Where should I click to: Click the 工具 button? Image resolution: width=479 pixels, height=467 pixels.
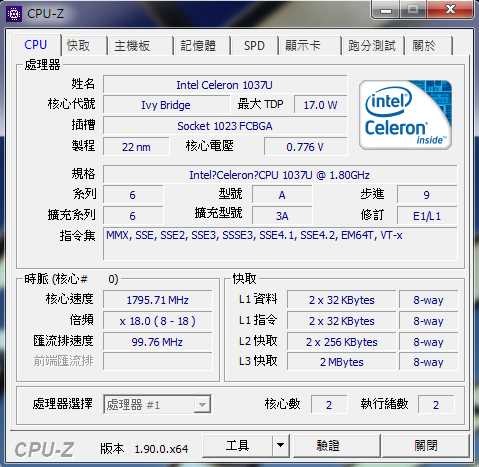(237, 445)
